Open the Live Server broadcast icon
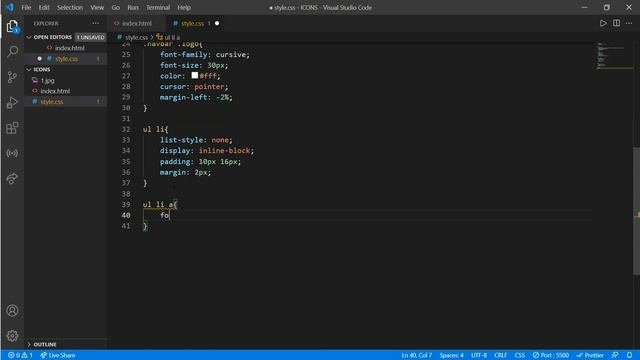Image resolution: width=640 pixels, height=360 pixels. [x=12, y=153]
